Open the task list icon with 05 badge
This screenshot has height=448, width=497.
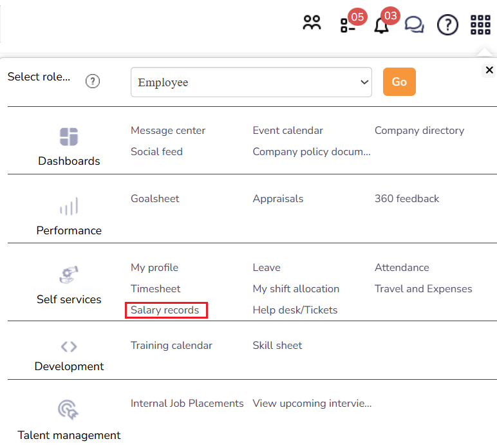coord(348,25)
